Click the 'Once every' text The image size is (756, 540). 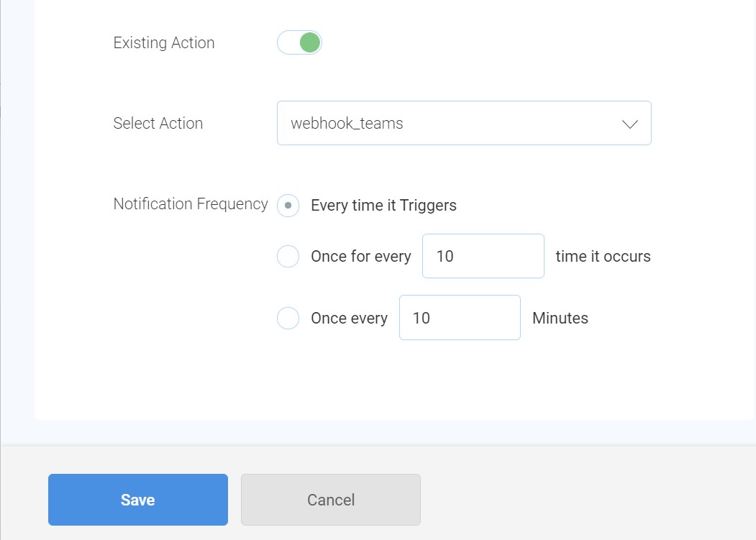350,319
